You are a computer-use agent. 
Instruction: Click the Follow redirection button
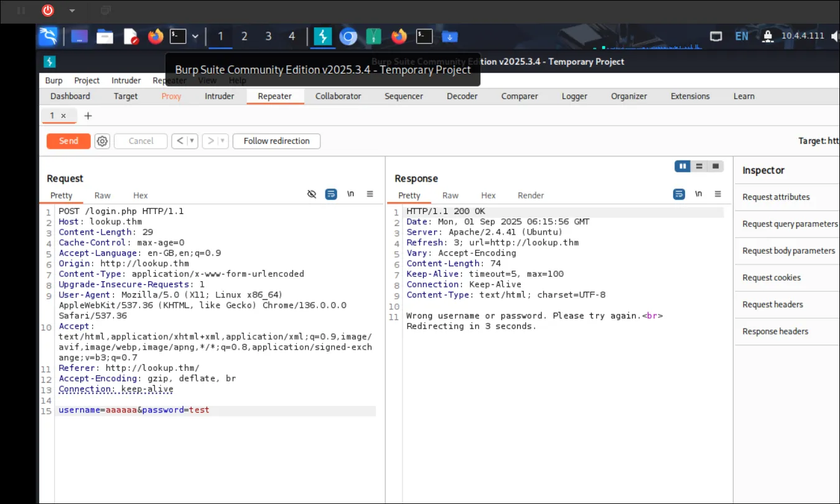click(x=276, y=141)
